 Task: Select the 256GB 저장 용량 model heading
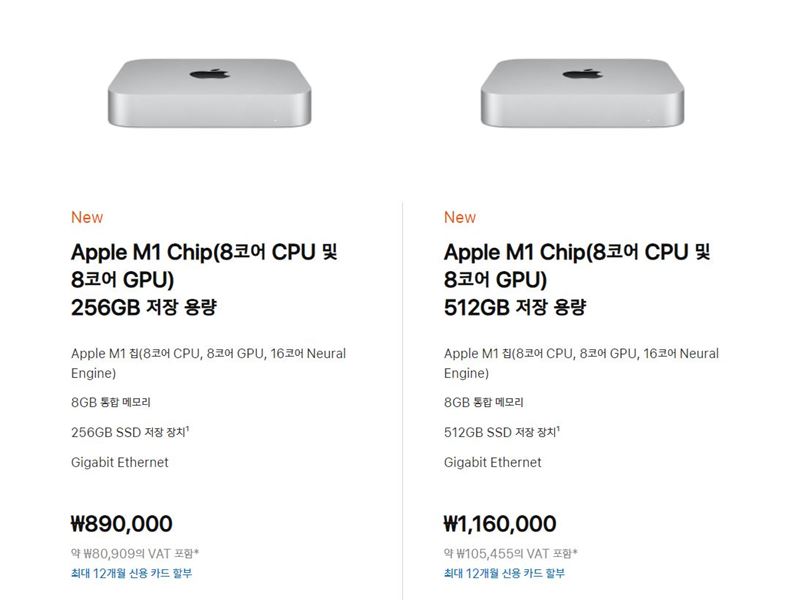coord(204,280)
